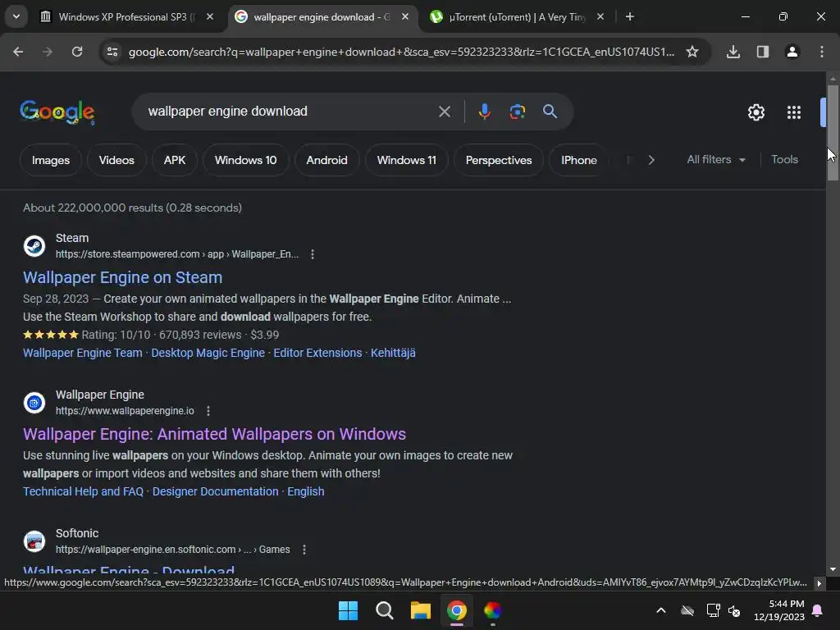Image resolution: width=840 pixels, height=630 pixels.
Task: Click scrollbar down arrow
Action: [x=833, y=569]
